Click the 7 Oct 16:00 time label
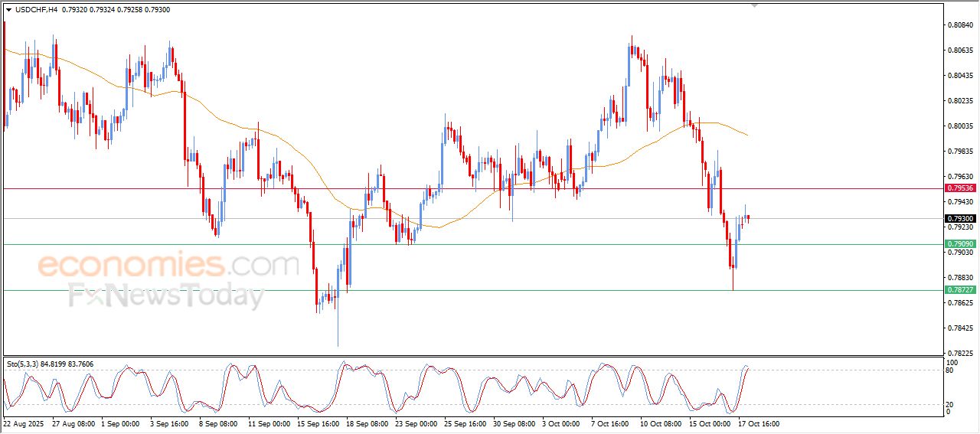 point(609,423)
